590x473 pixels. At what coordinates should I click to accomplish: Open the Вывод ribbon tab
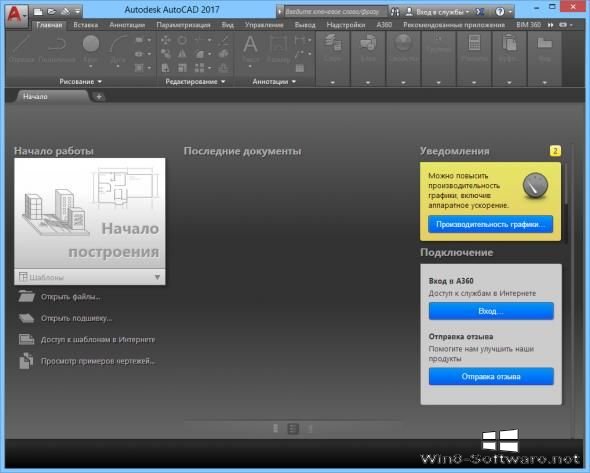(x=305, y=25)
